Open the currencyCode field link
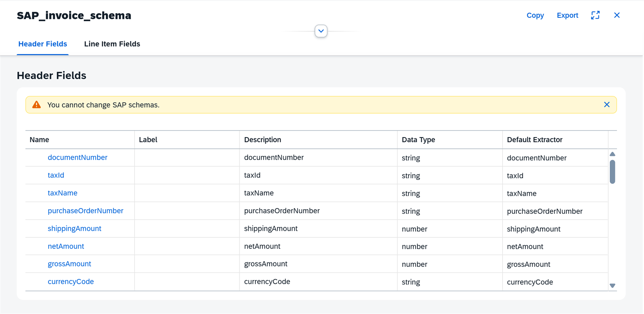Screen dimensions: 644x314 pos(71,282)
